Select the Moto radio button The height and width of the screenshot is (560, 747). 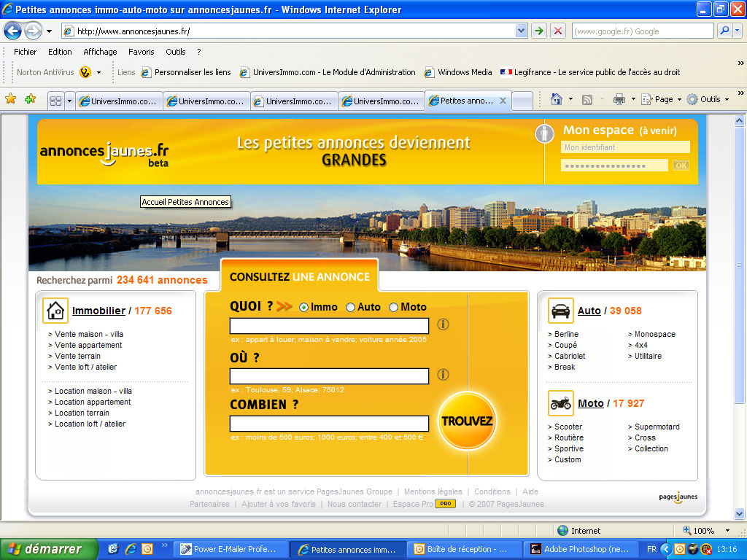tap(394, 308)
